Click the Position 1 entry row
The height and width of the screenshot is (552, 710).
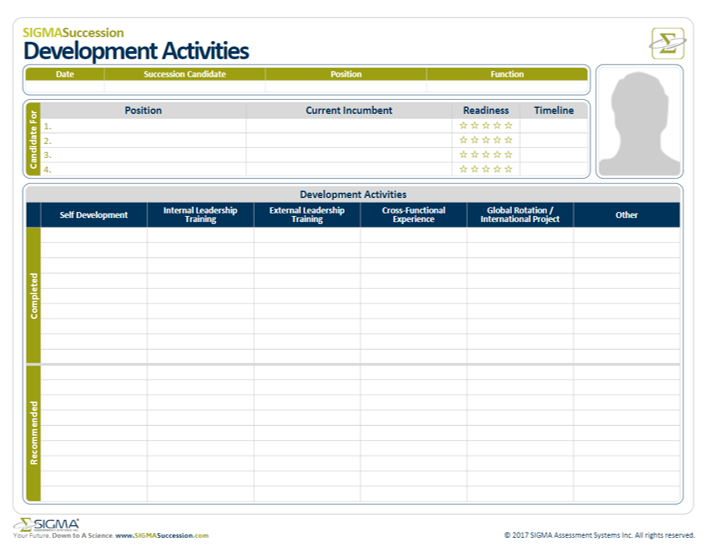pos(143,126)
